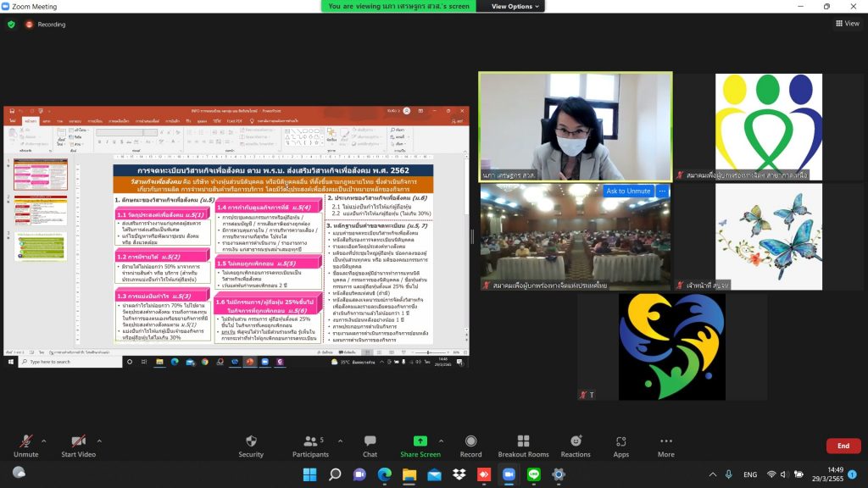Screen dimensions: 868x488
Task: Open the More options menu
Action: pos(666,441)
